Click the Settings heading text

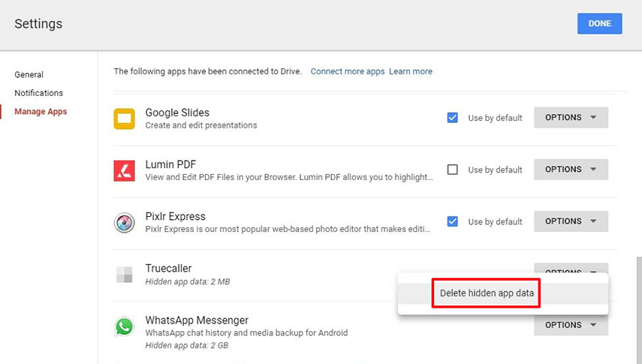click(38, 24)
